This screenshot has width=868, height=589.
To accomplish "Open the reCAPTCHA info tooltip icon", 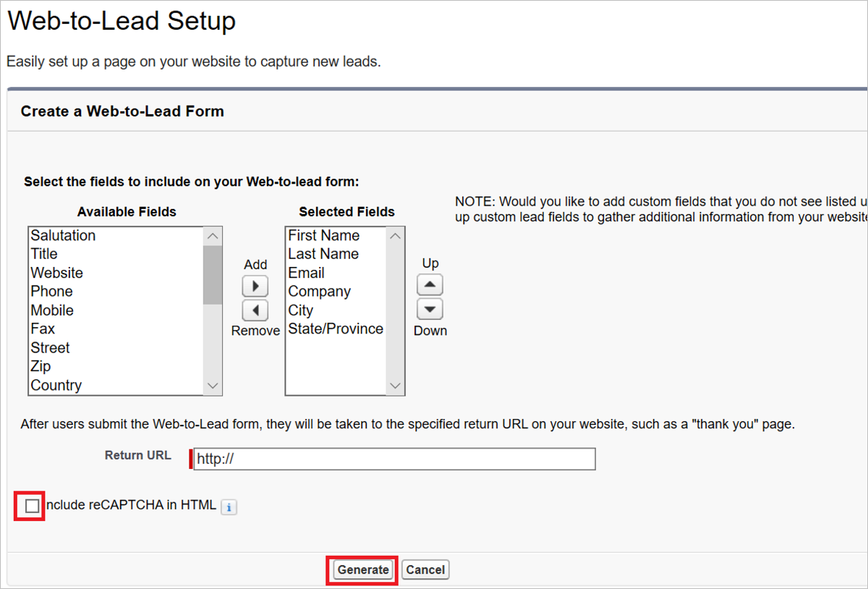I will (229, 507).
